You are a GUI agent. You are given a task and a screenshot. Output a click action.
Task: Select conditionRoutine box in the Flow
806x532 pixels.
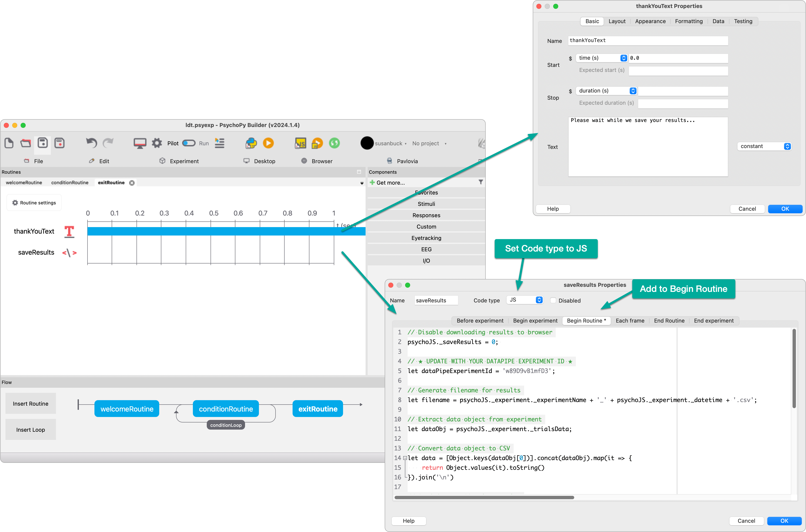(x=226, y=409)
